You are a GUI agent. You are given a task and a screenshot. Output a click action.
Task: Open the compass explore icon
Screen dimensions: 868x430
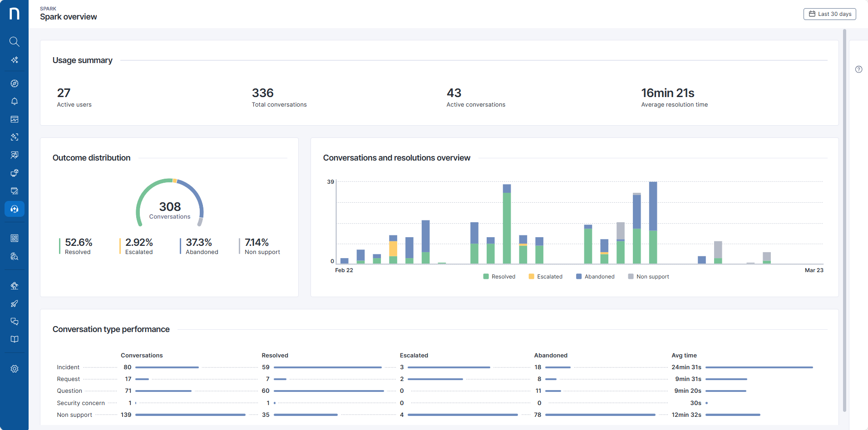coord(15,83)
